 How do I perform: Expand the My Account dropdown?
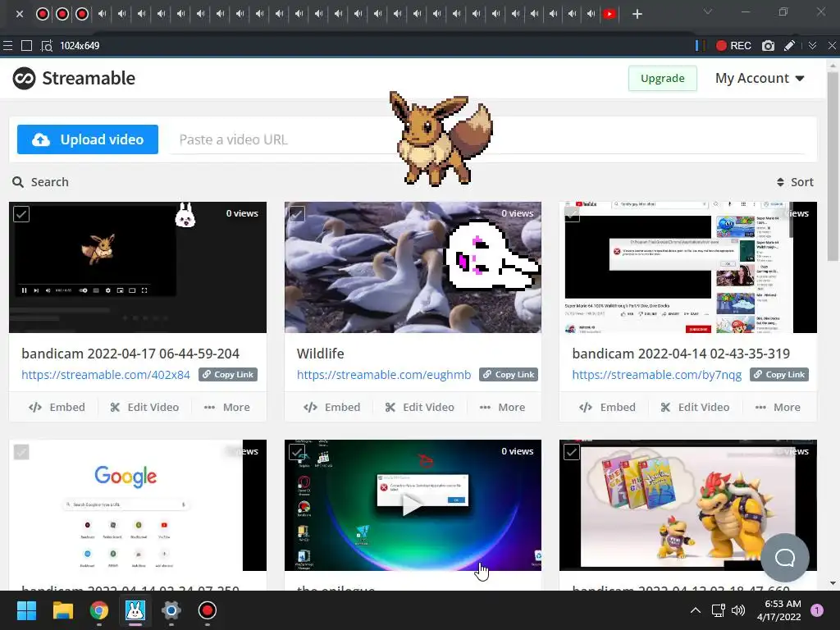(x=760, y=78)
